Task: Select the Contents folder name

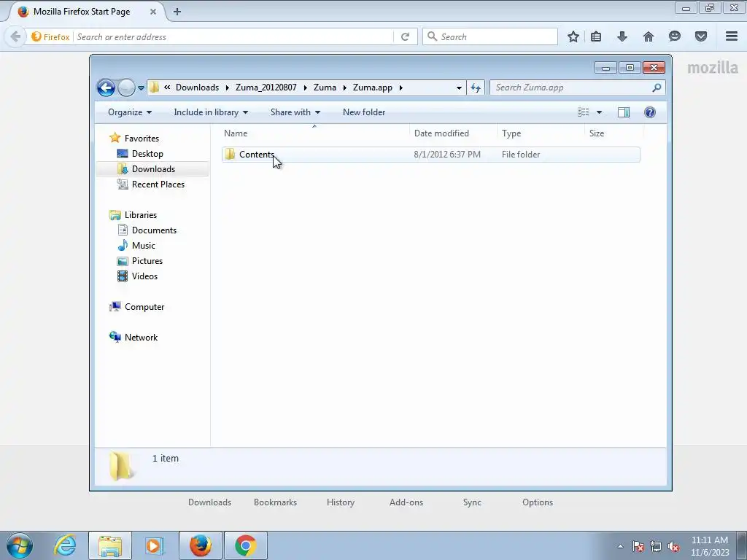Action: point(256,155)
